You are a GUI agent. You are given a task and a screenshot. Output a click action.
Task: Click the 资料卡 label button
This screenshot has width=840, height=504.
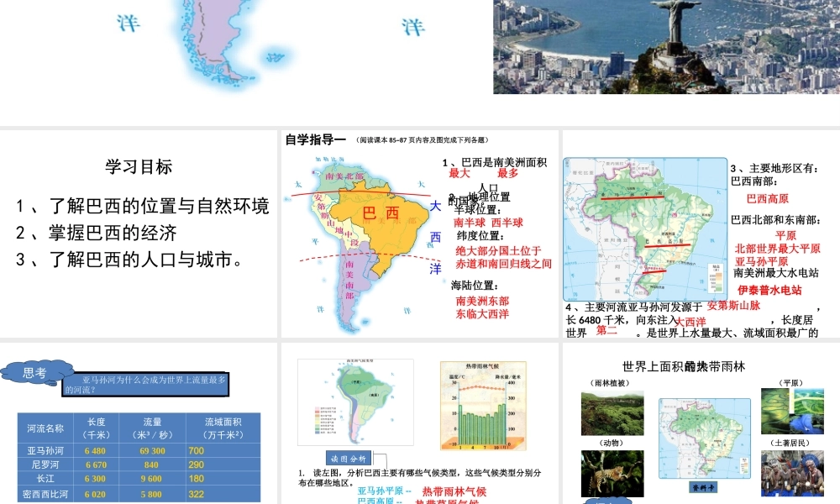(x=703, y=487)
